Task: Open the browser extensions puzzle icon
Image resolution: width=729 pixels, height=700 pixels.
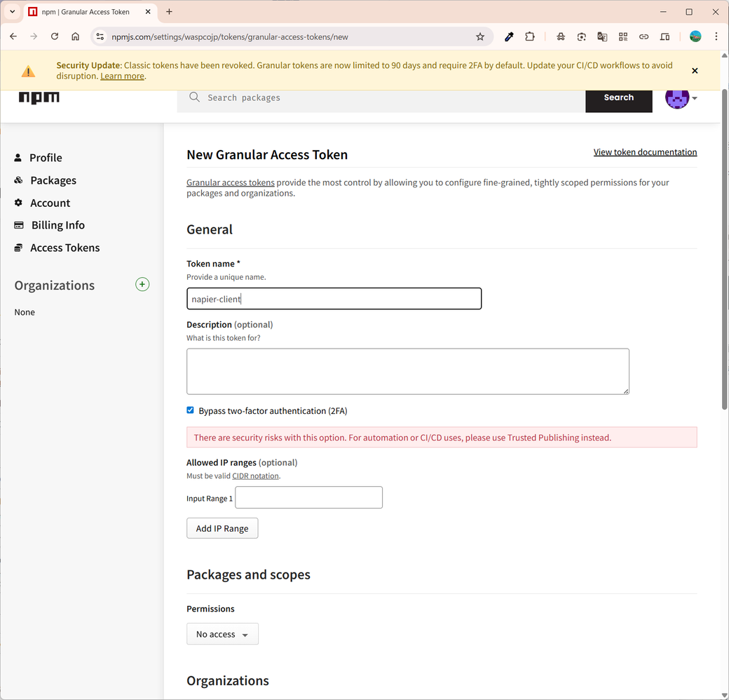Action: (x=530, y=36)
